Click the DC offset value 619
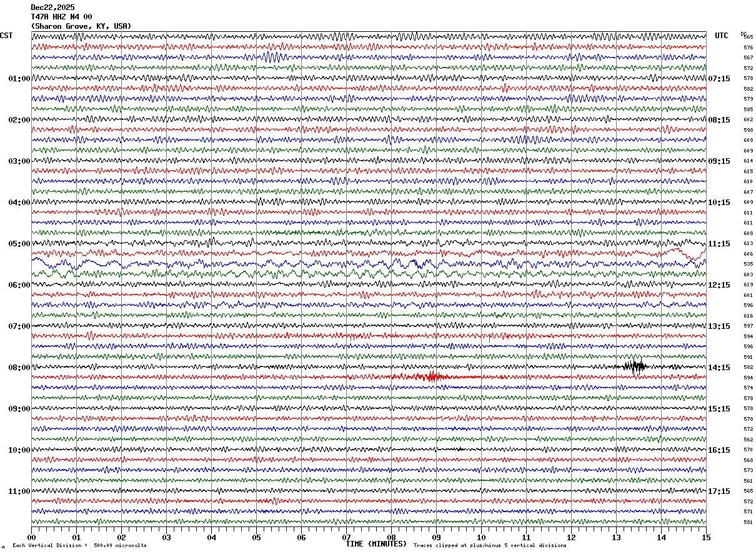 748,285
